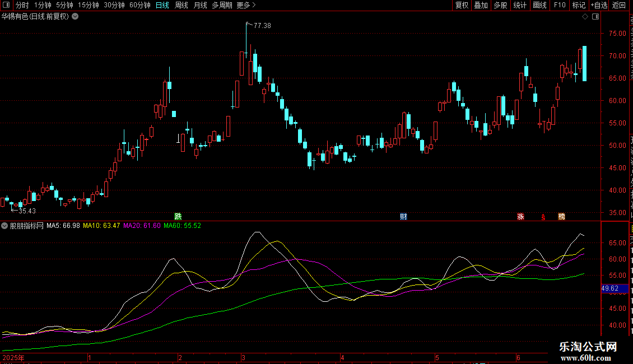Open the F10 company info
This screenshot has height=364, width=633.
(x=560, y=5)
